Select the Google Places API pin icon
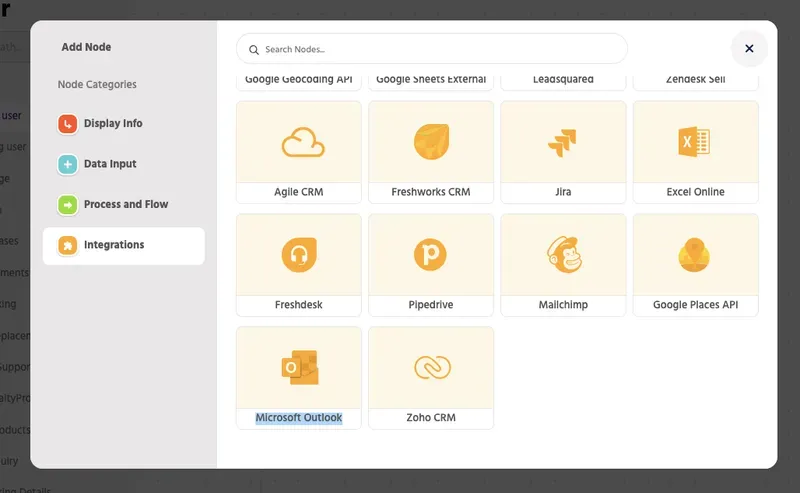Screen dimensions: 800x493 click(694, 255)
